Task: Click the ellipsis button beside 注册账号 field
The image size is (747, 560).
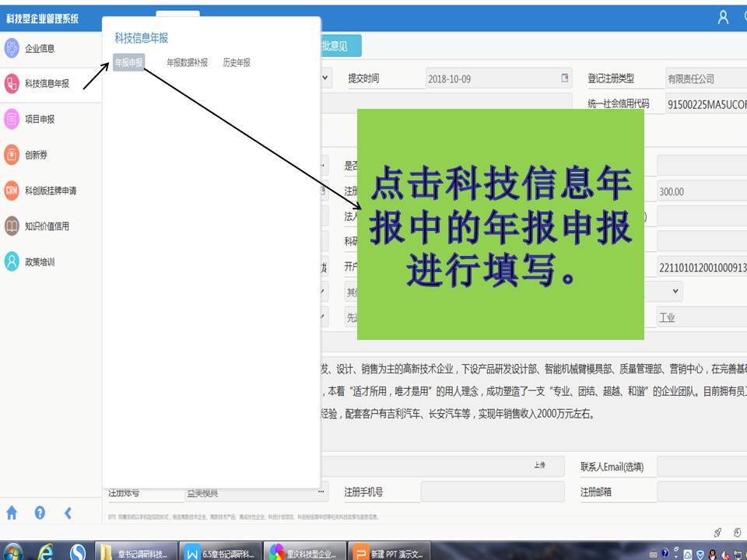Action: (321, 491)
